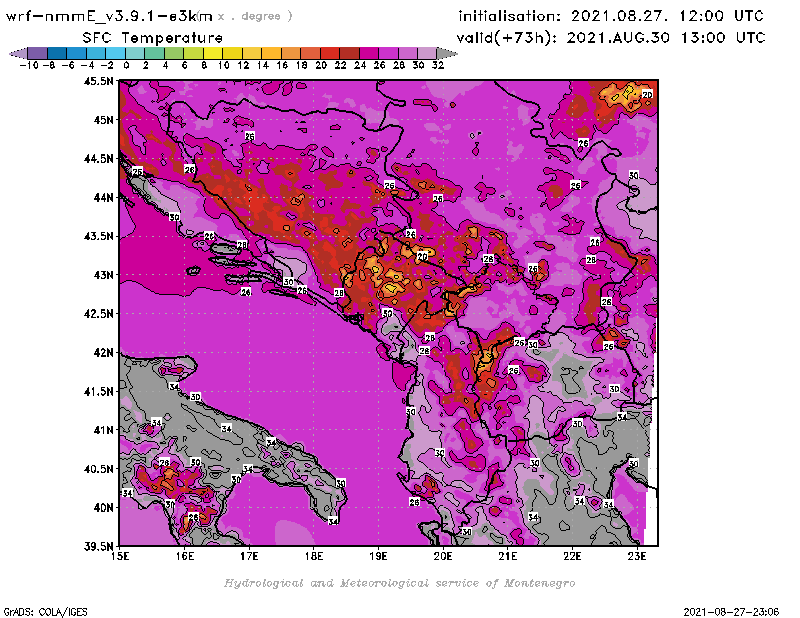Click the model title wrf-nmmE_v3.9.1-e3km
This screenshot has width=800, height=618.
tap(109, 16)
